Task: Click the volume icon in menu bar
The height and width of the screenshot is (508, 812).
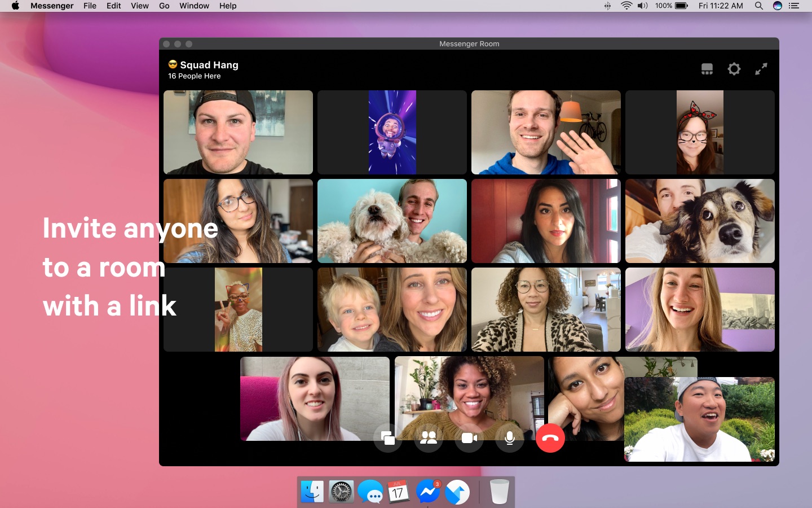Action: coord(642,6)
